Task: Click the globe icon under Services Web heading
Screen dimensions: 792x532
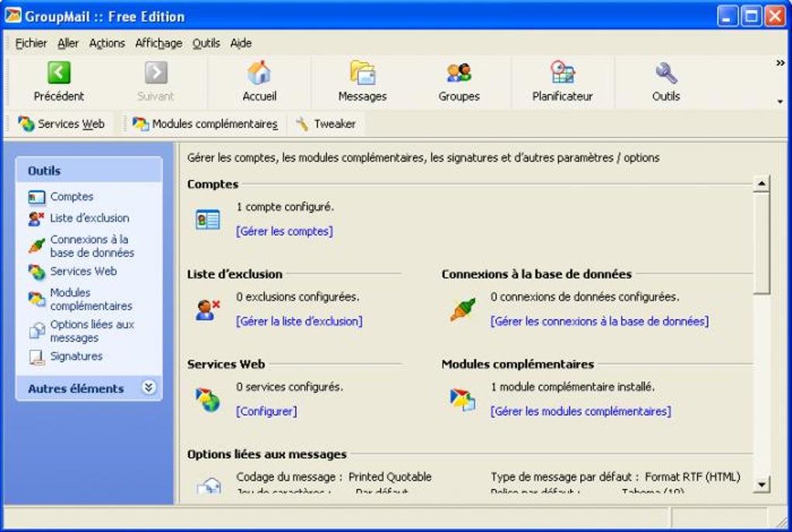Action: [208, 400]
